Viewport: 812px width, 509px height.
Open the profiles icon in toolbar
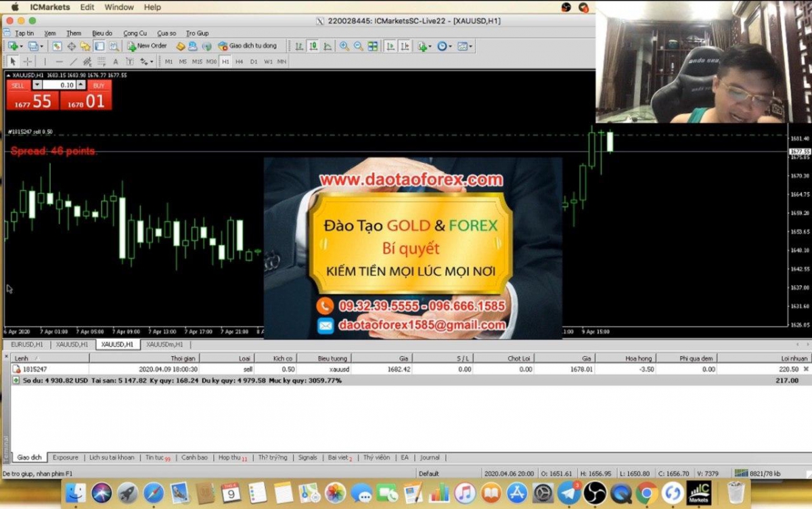tap(35, 46)
